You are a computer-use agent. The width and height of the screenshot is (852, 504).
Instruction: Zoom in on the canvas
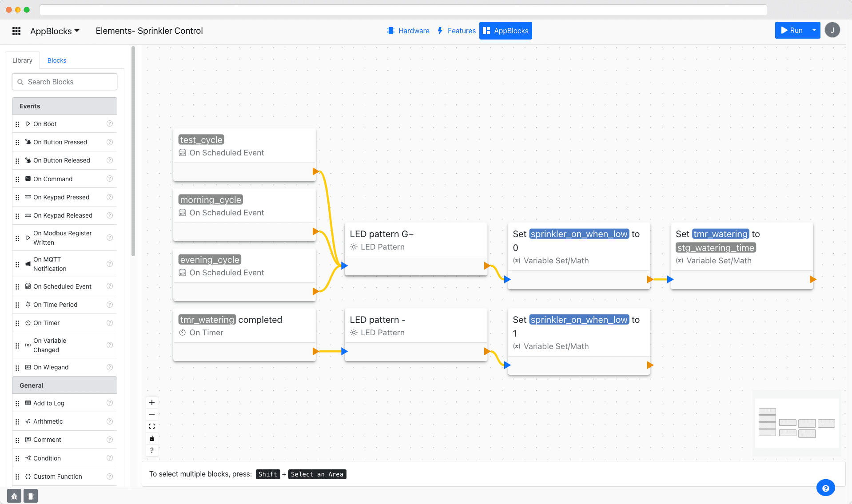tap(151, 402)
